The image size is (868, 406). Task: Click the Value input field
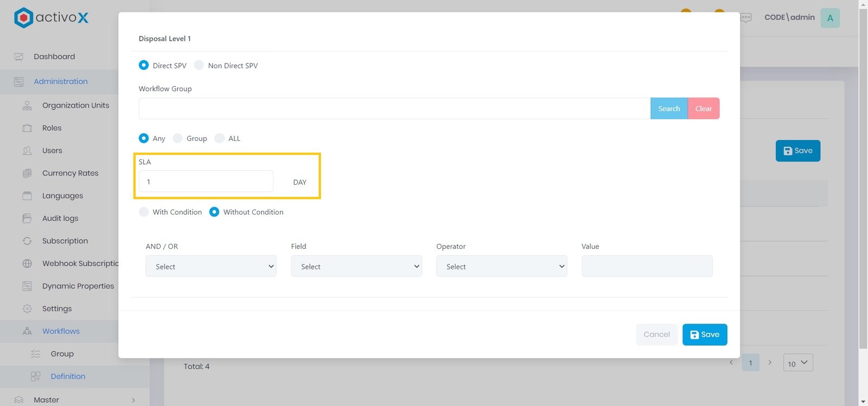pos(647,266)
